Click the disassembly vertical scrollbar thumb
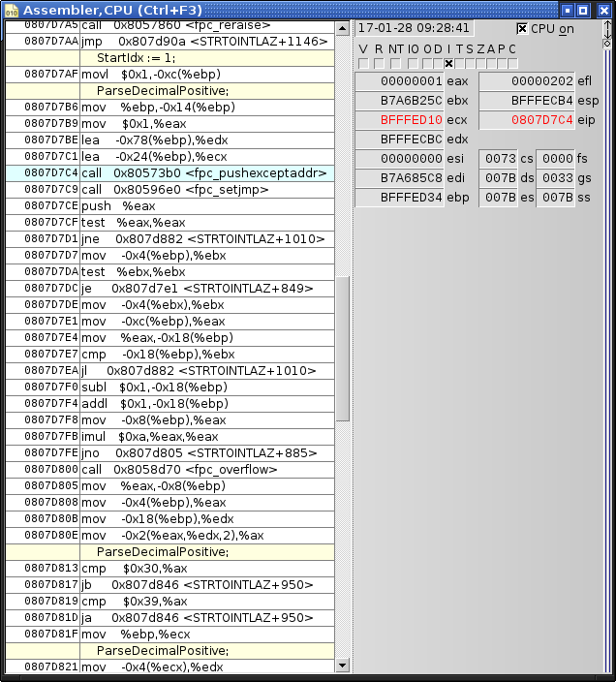 coord(342,349)
